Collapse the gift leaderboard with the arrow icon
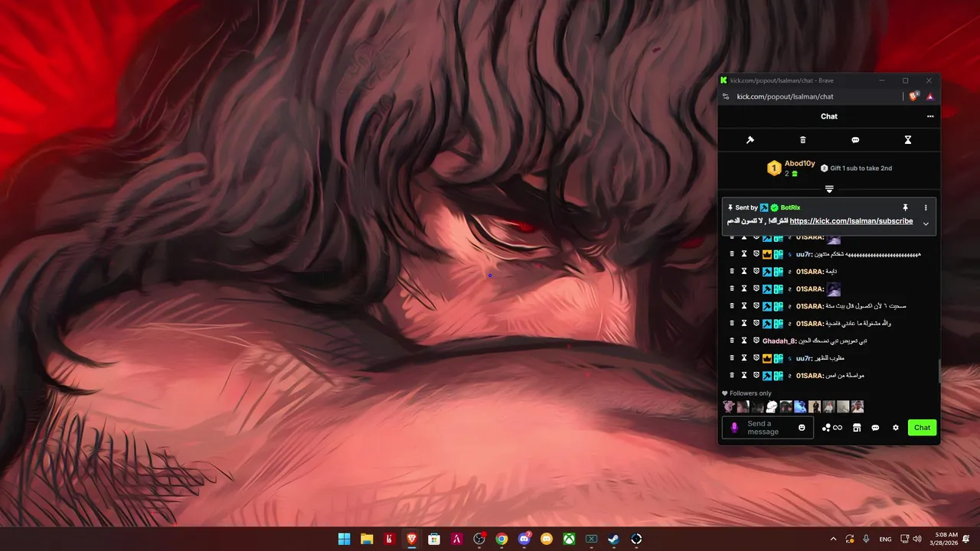 [x=829, y=189]
